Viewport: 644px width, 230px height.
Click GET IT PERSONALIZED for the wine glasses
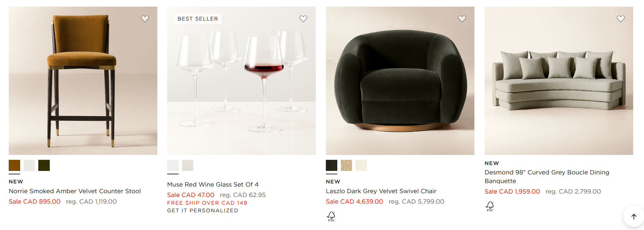point(202,211)
